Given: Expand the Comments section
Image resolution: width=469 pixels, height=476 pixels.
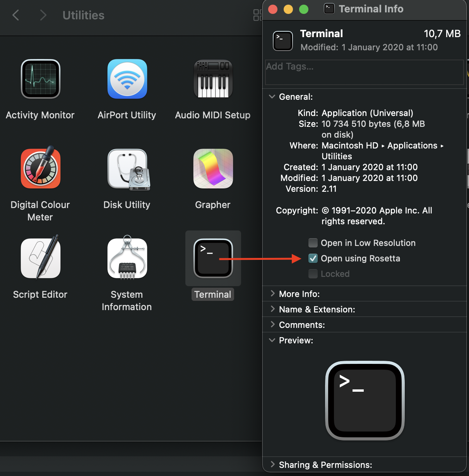Looking at the screenshot, I should pyautogui.click(x=272, y=325).
